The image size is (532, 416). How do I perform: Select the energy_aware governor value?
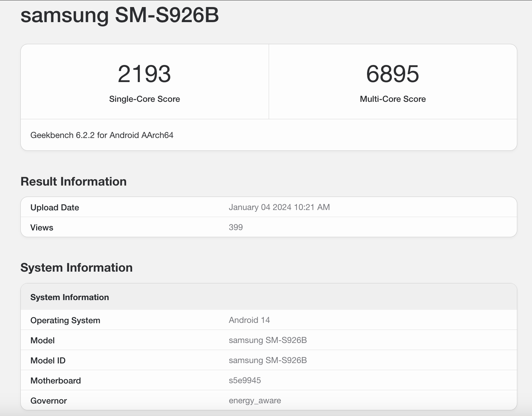click(255, 401)
